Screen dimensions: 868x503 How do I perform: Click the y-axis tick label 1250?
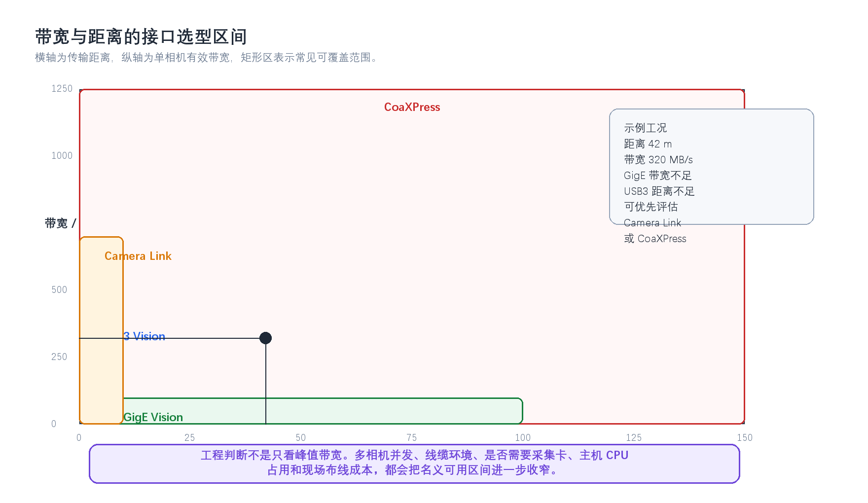click(62, 88)
